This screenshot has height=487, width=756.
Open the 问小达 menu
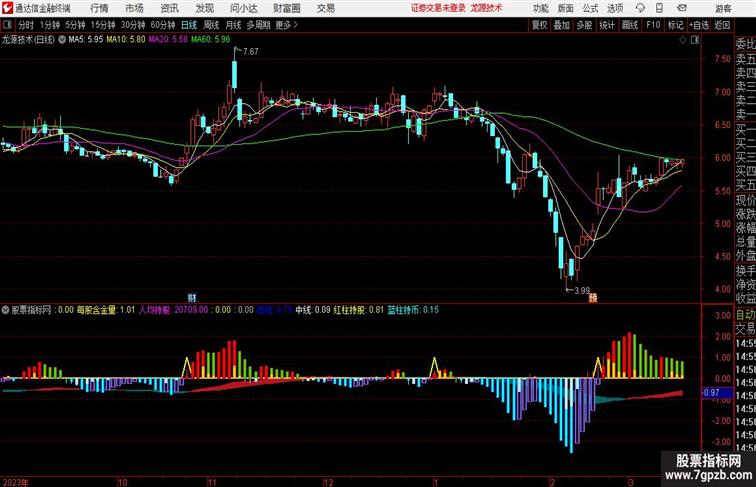pos(243,8)
